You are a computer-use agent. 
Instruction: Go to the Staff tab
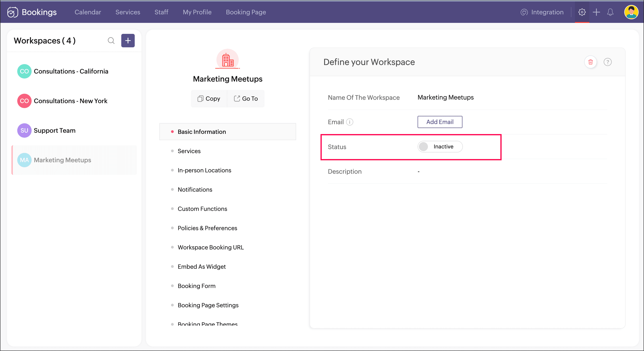(161, 12)
